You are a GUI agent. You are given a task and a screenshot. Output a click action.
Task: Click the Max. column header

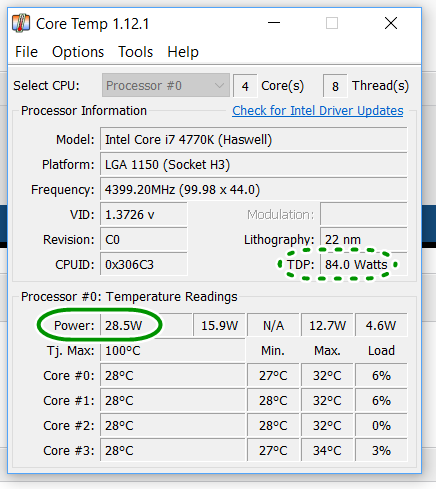click(x=327, y=351)
